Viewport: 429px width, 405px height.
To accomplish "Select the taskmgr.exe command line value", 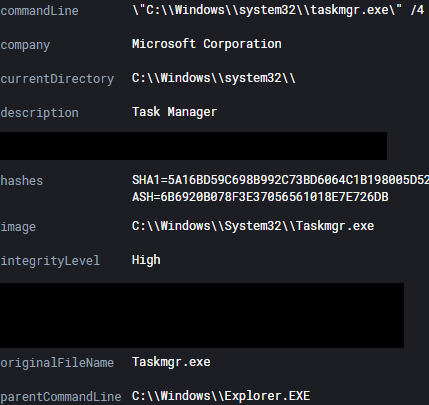I will click(x=278, y=10).
